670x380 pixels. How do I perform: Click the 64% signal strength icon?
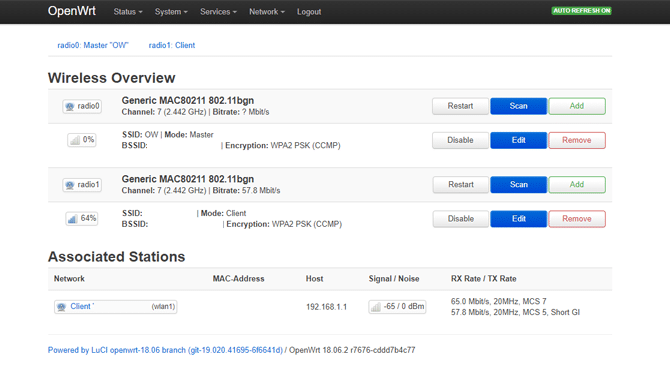click(72, 219)
